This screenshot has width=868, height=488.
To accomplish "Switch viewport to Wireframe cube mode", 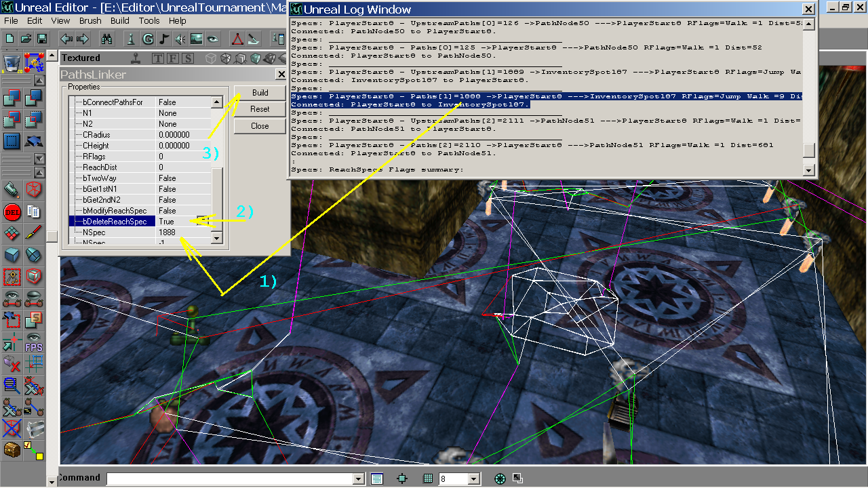I will tap(212, 58).
